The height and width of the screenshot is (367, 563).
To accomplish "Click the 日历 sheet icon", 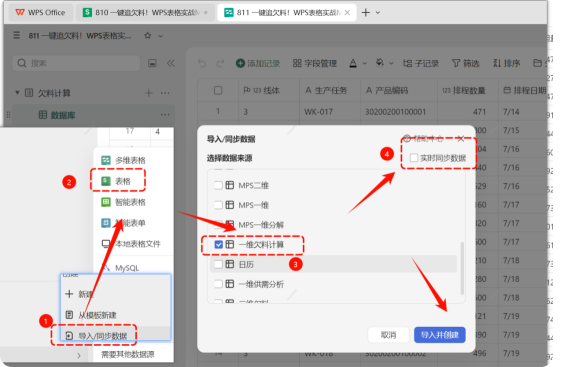I will 230,264.
